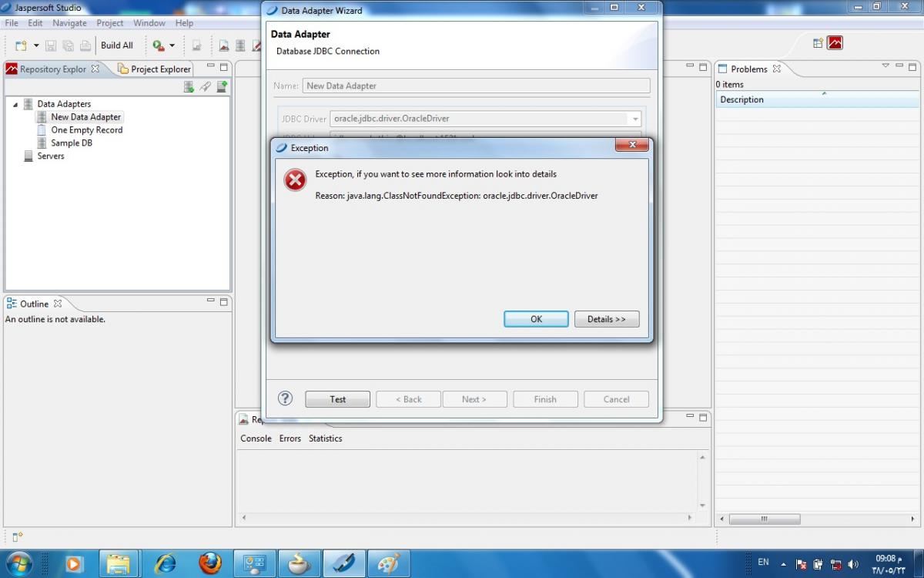This screenshot has width=924, height=578.
Task: Click OK in the Exception dialog
Action: pos(536,319)
